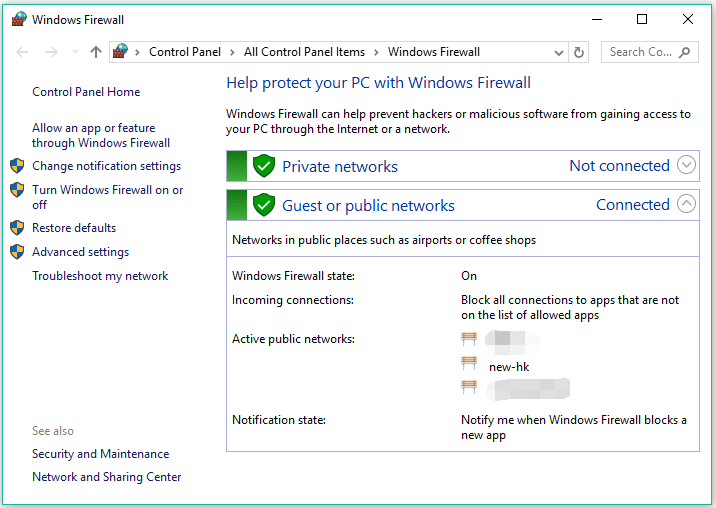Expand the chevron after All Control Panel Items

pyautogui.click(x=377, y=53)
